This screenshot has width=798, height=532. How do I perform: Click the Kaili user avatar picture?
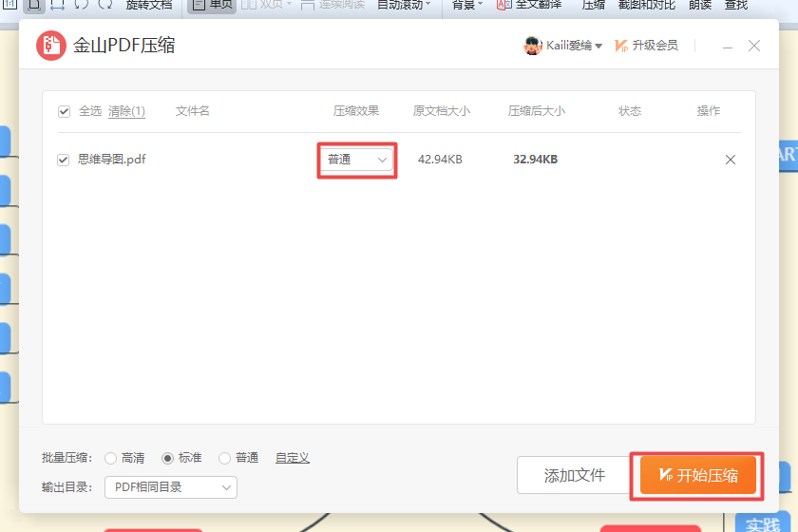pos(533,46)
